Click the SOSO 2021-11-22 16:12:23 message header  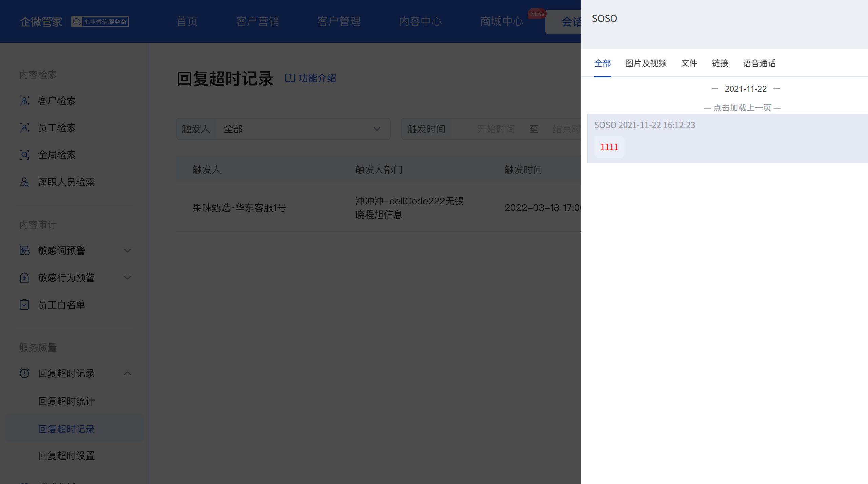[645, 125]
